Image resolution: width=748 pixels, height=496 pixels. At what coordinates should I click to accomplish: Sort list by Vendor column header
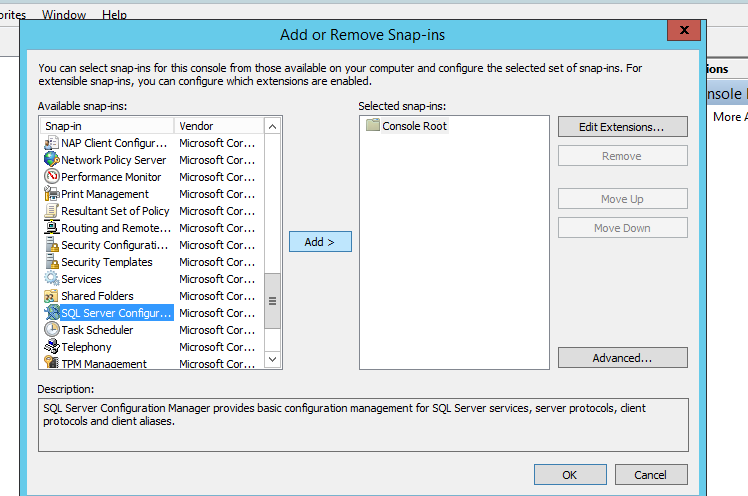pos(219,126)
